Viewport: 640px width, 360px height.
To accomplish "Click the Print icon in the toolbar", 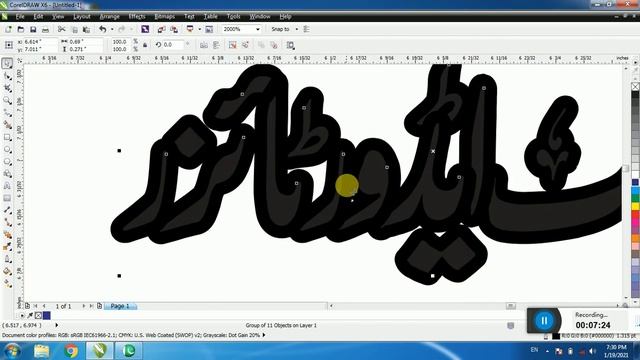I will [45, 29].
